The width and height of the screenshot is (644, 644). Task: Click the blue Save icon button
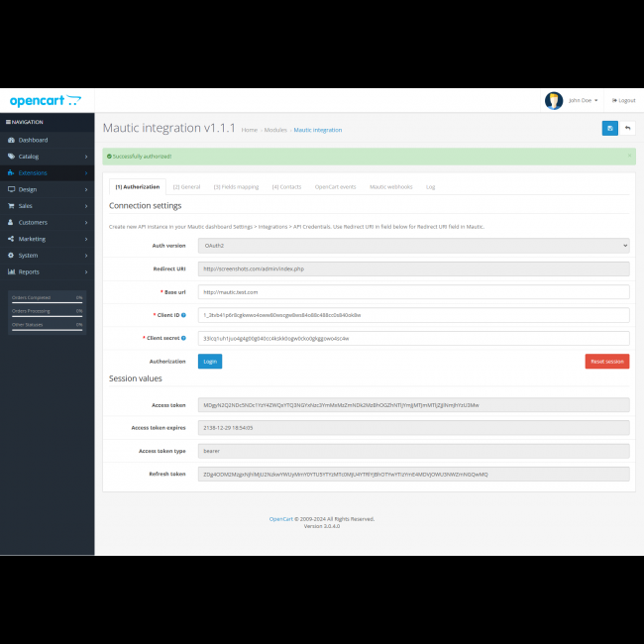[609, 128]
